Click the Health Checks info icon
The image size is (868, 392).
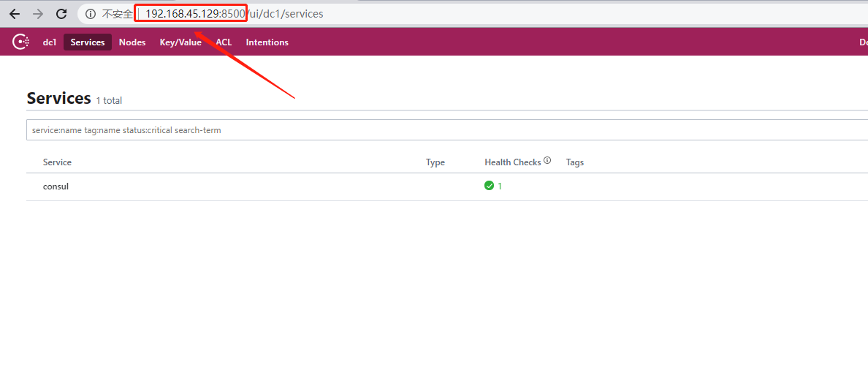(547, 161)
